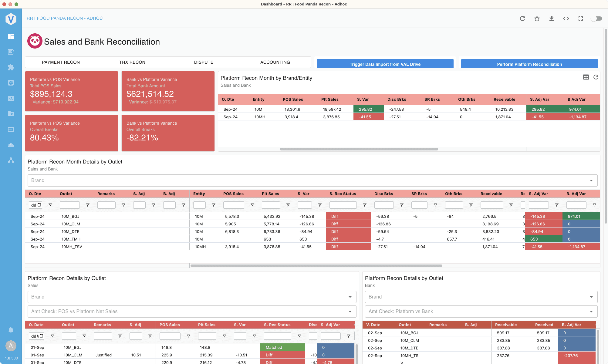
Task: Toggle the switch in the top right header
Action: coord(597,19)
